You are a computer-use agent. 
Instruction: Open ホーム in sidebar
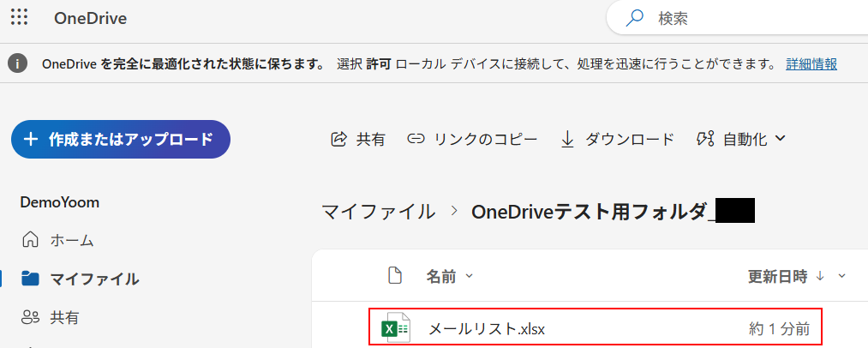click(72, 241)
